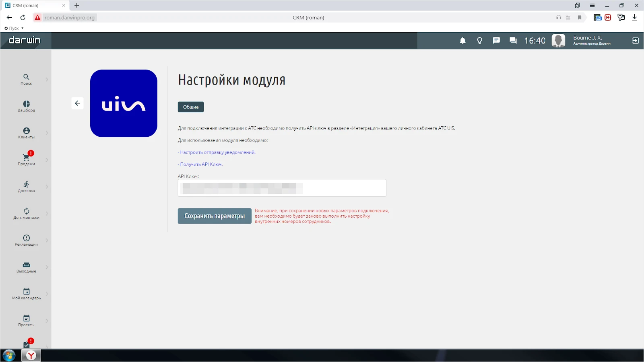644x362 pixels.
Task: Click inside the API Ключ input field
Action: coord(282,188)
